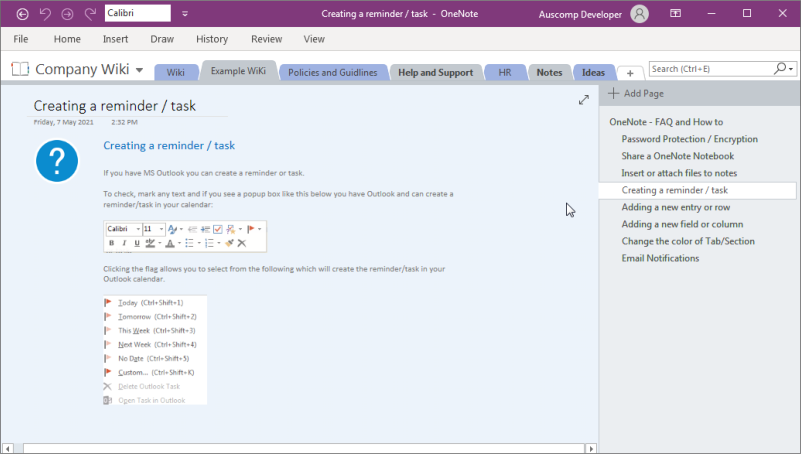Screen dimensions: 801x454
Task: Switch to Help and Support section tab
Action: click(x=436, y=73)
